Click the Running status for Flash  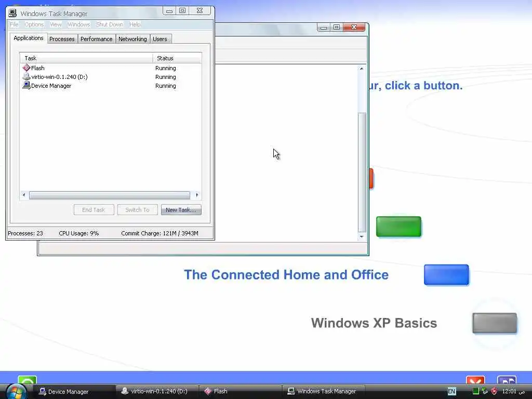166,68
